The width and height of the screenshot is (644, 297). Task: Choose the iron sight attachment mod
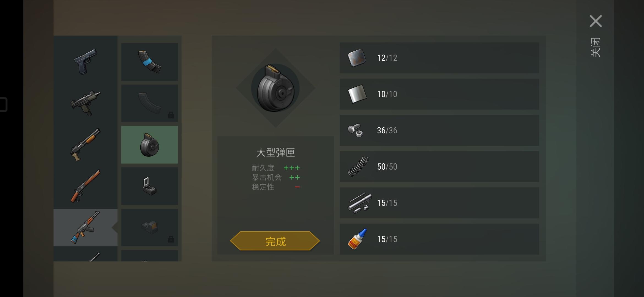point(149,186)
